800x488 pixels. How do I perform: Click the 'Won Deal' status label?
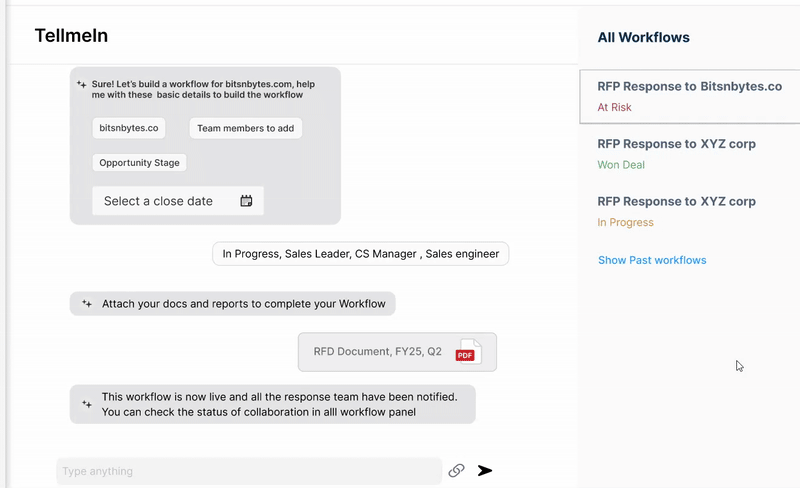[x=621, y=165]
